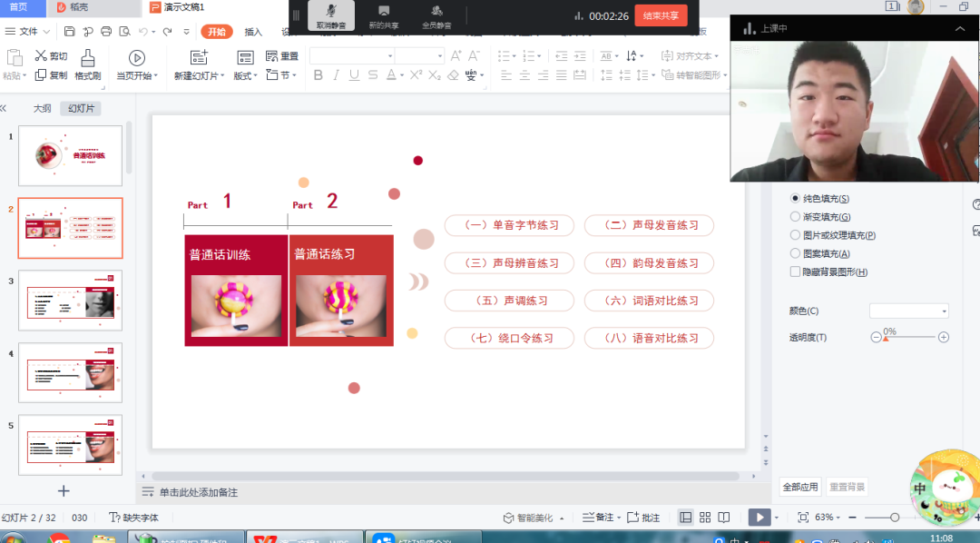Switch to slide sorter view icon
The height and width of the screenshot is (543, 980).
(x=705, y=518)
